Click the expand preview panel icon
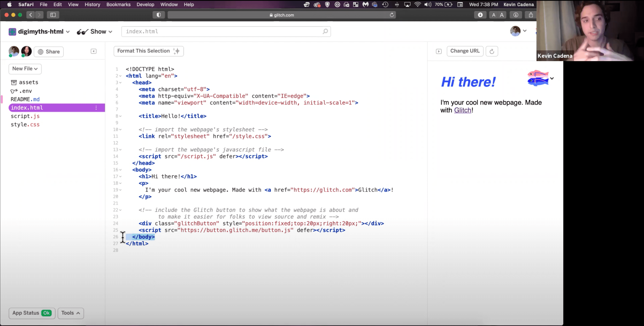644x326 pixels. coord(439,51)
